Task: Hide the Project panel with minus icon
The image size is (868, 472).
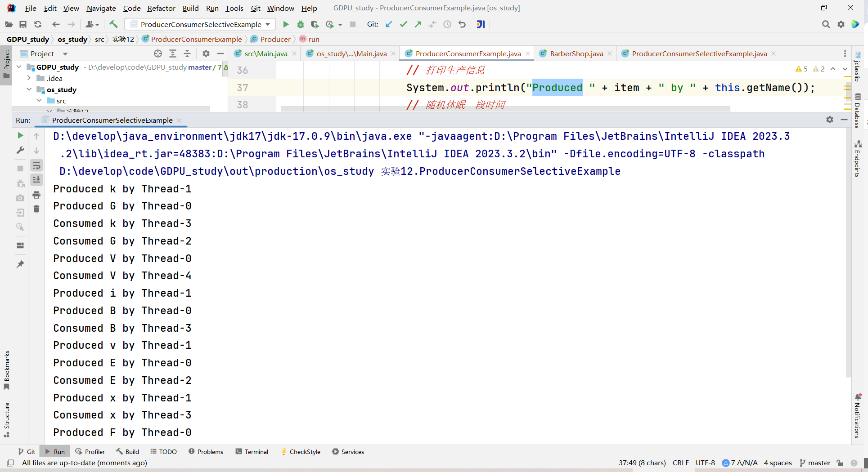Action: tap(220, 53)
